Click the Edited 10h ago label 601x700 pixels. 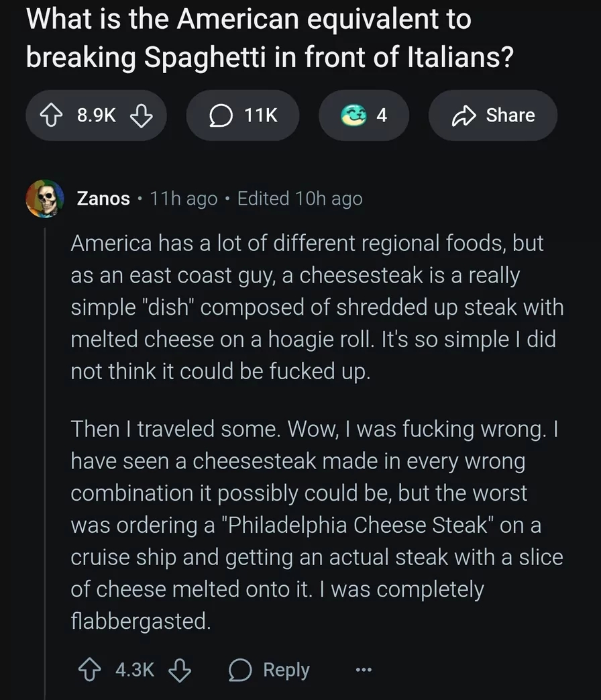(x=300, y=199)
